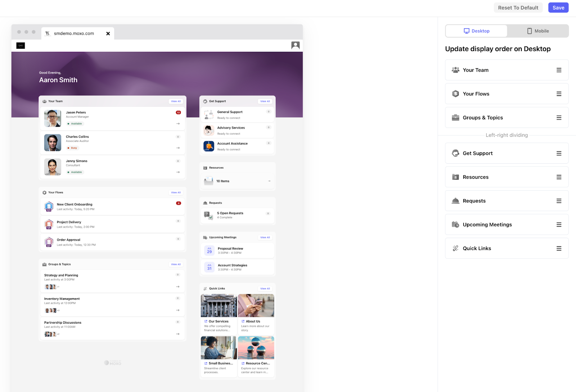The width and height of the screenshot is (576, 392).
Task: Click the Groups & Topics drag handle icon
Action: pos(559,118)
